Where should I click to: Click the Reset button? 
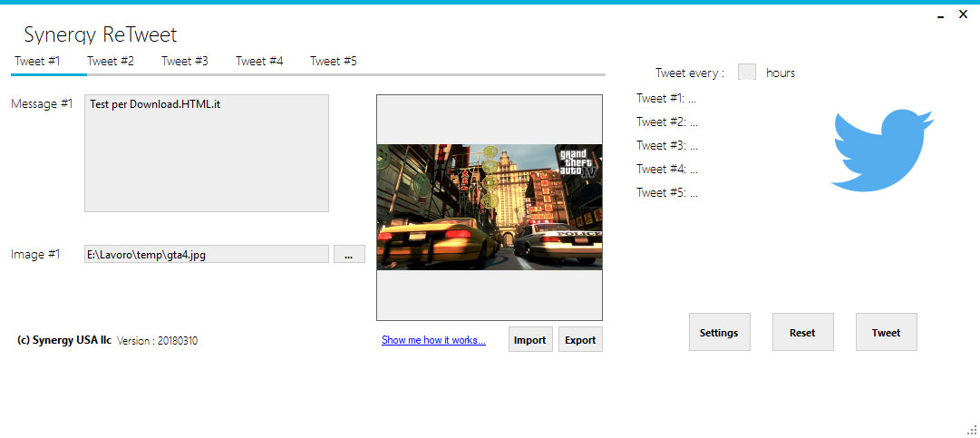coord(802,333)
